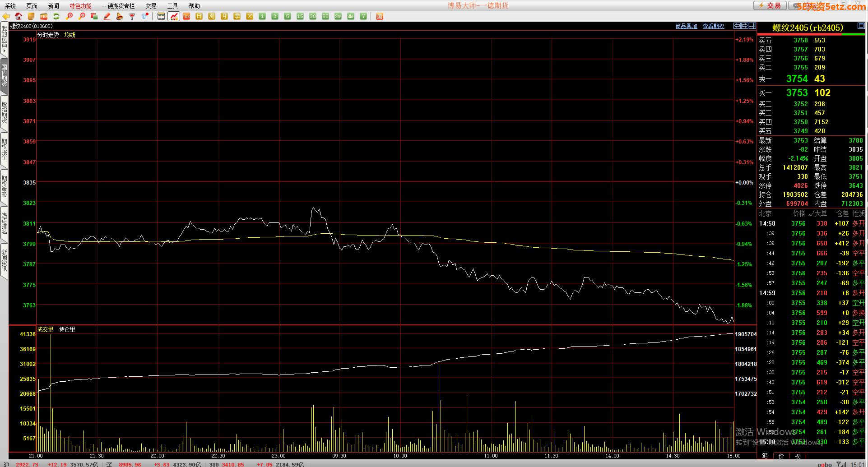Open the quote list table icon
Image resolution: width=868 pixels, height=467 pixels.
click(x=161, y=16)
